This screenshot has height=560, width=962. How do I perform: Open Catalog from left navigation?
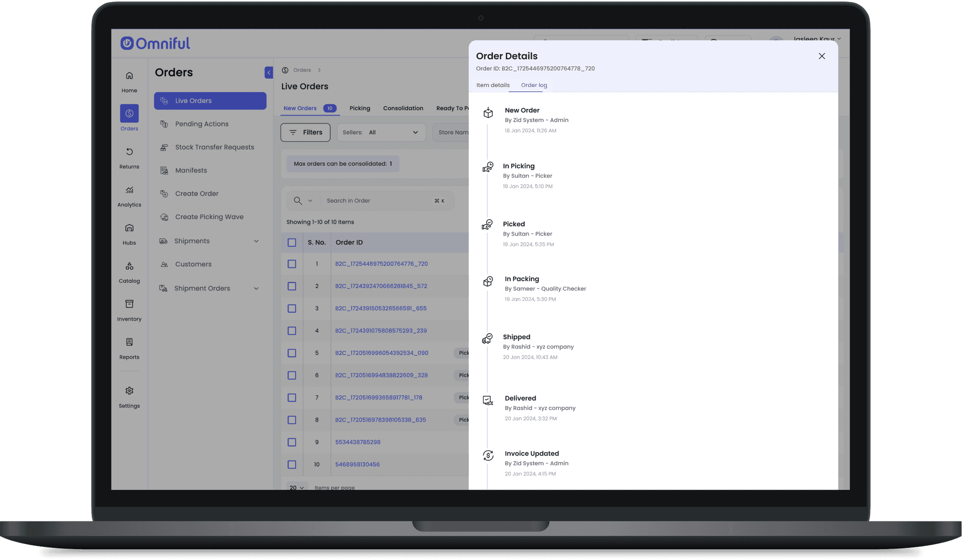click(x=129, y=266)
